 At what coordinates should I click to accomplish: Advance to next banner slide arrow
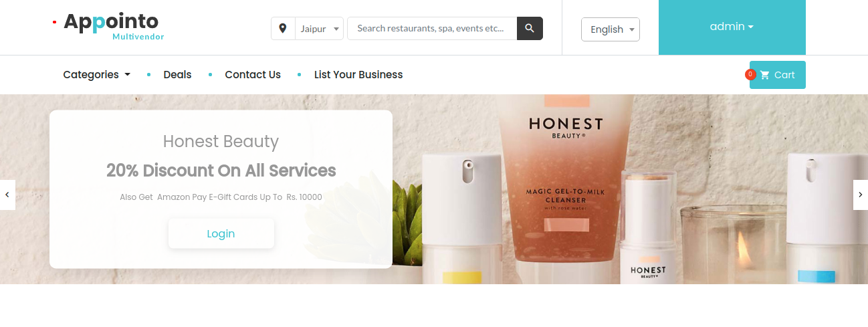[861, 195]
